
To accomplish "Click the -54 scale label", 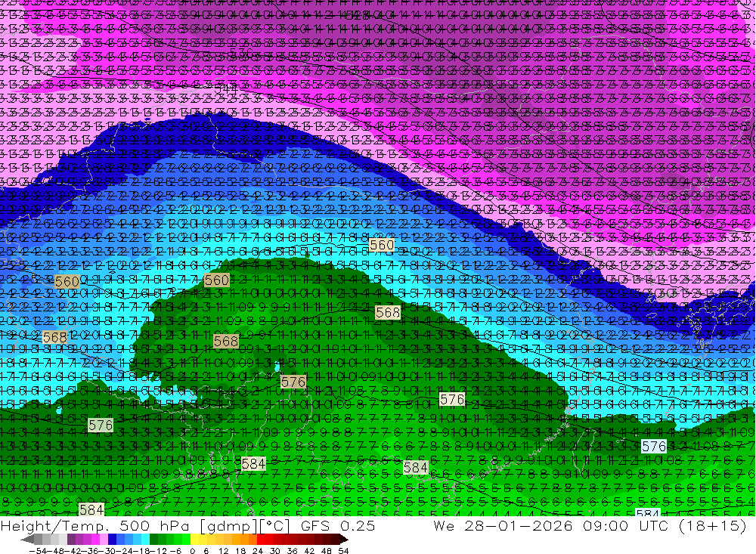I will (x=39, y=551).
